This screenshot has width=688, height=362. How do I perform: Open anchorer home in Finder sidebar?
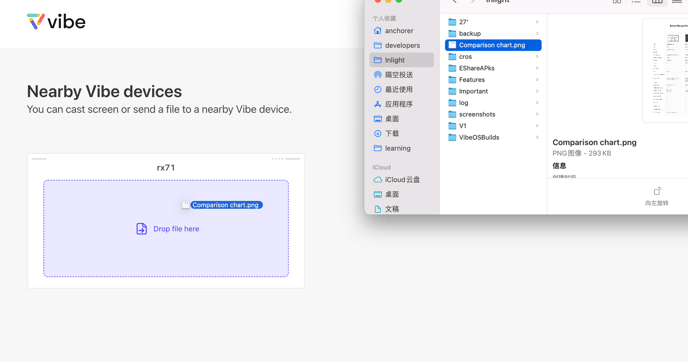[401, 31]
